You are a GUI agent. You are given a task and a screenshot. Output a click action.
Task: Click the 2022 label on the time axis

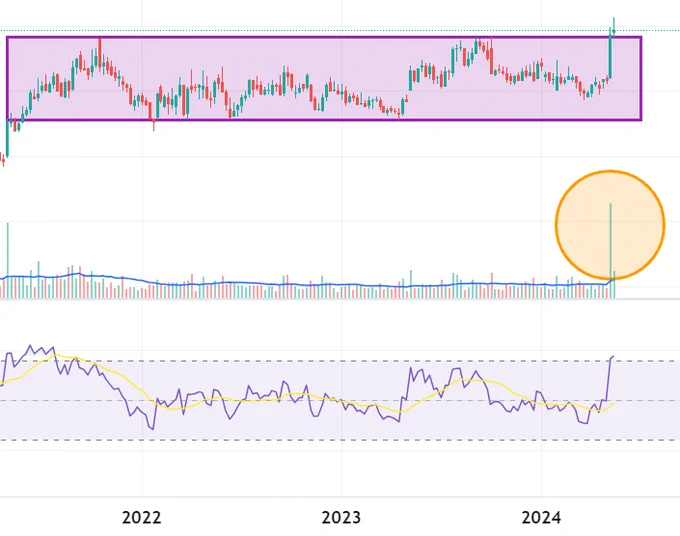pos(141,517)
